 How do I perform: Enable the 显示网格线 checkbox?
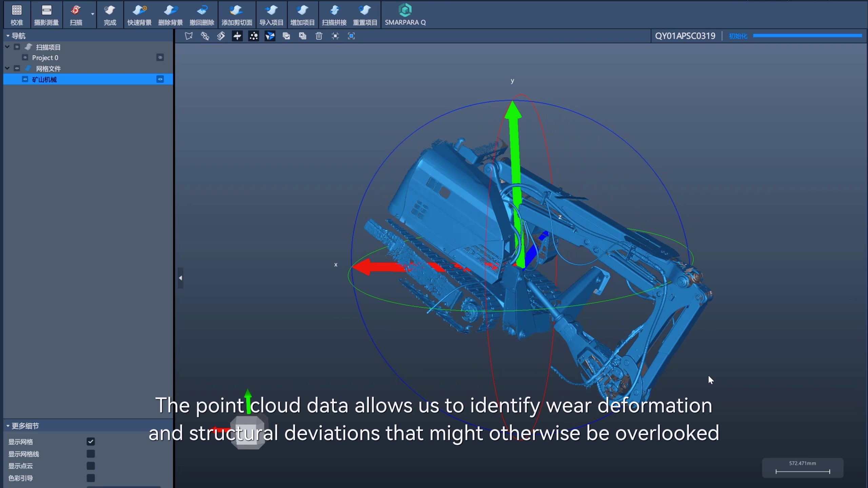[91, 454]
